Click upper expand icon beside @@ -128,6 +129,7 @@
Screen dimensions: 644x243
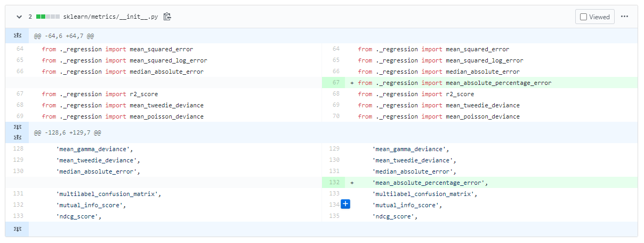[17, 128]
